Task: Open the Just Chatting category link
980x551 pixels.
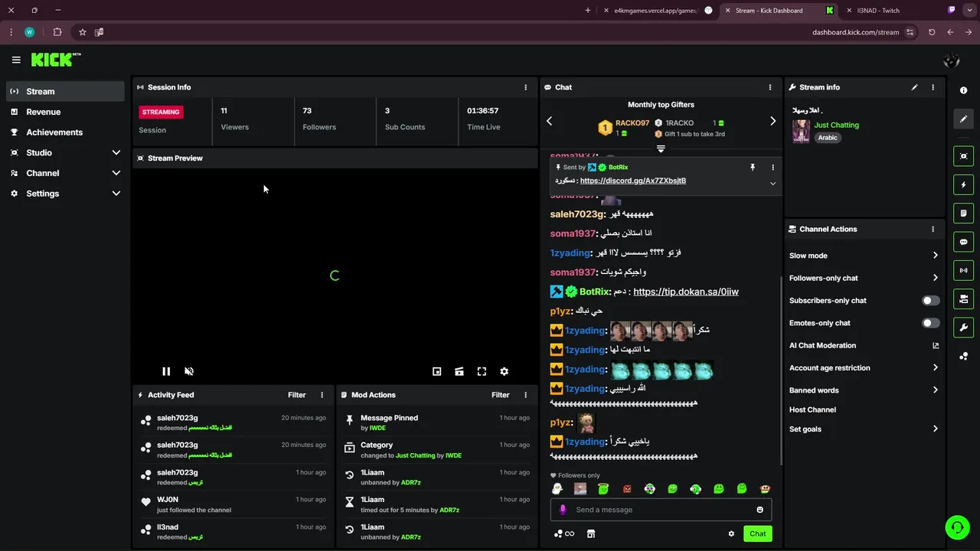Action: click(836, 125)
